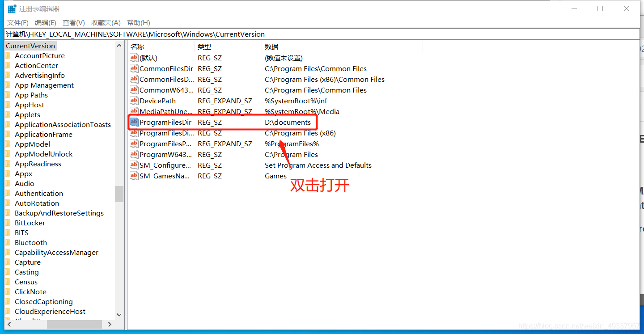Select the Census key
Viewport: 644px width, 334px height.
click(26, 282)
